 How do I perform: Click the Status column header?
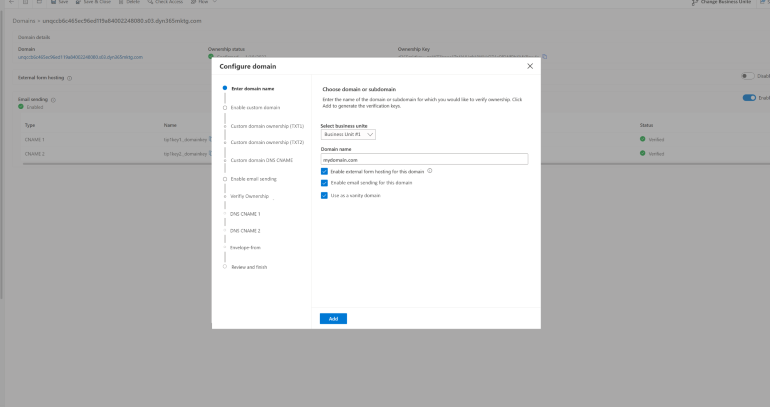tap(646, 125)
